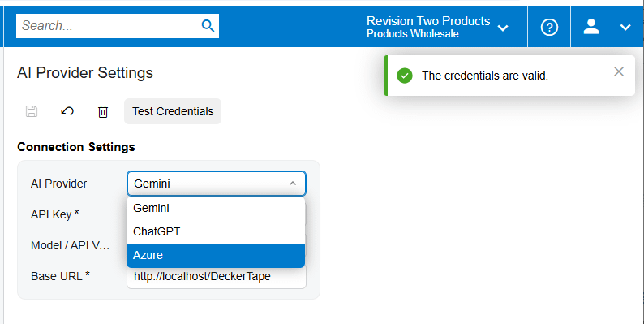Screen dimensions: 644x324
Task: Run Test Credentials
Action: (x=173, y=111)
